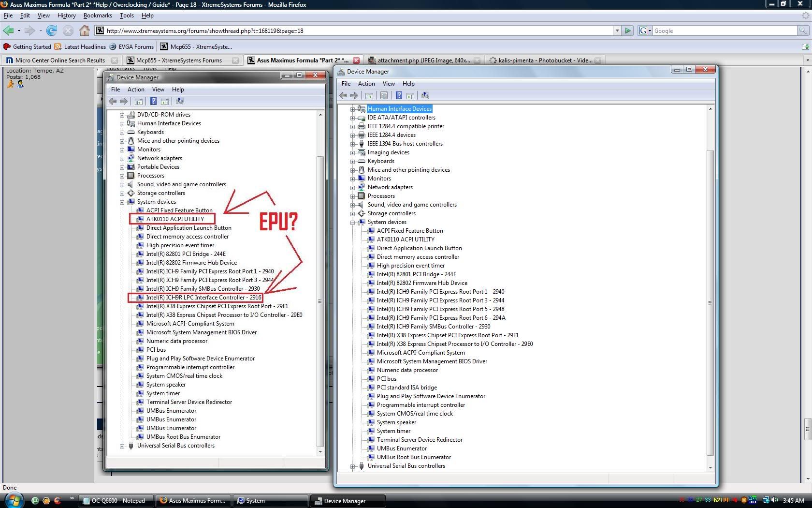Click Show/Hide console tree icon in left Device Manager
This screenshot has width=812, height=508.
[139, 101]
